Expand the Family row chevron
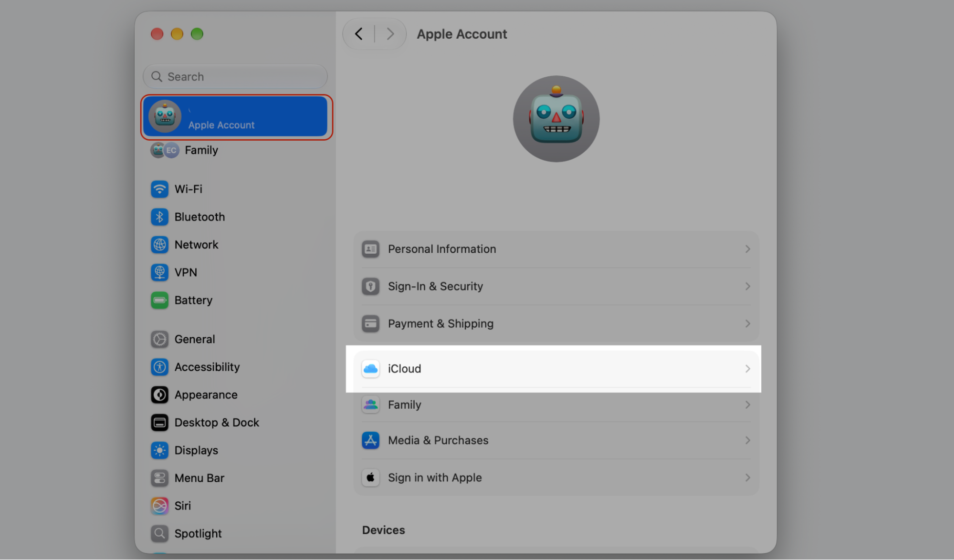 (x=747, y=404)
